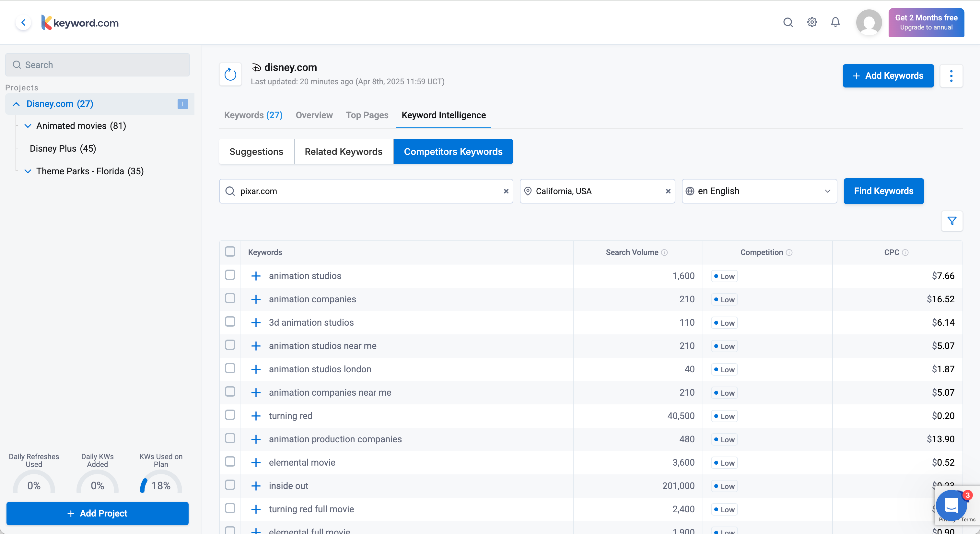
Task: Expand the Animated movies group
Action: click(28, 126)
